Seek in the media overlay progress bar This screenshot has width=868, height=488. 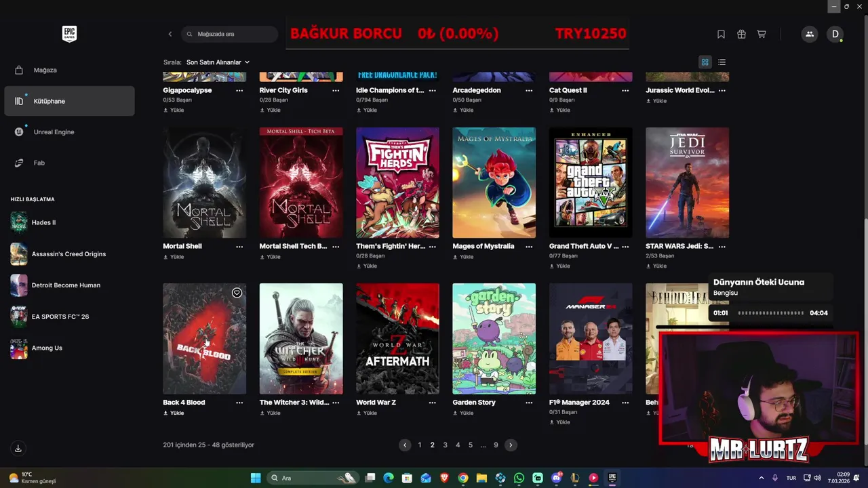coord(770,313)
